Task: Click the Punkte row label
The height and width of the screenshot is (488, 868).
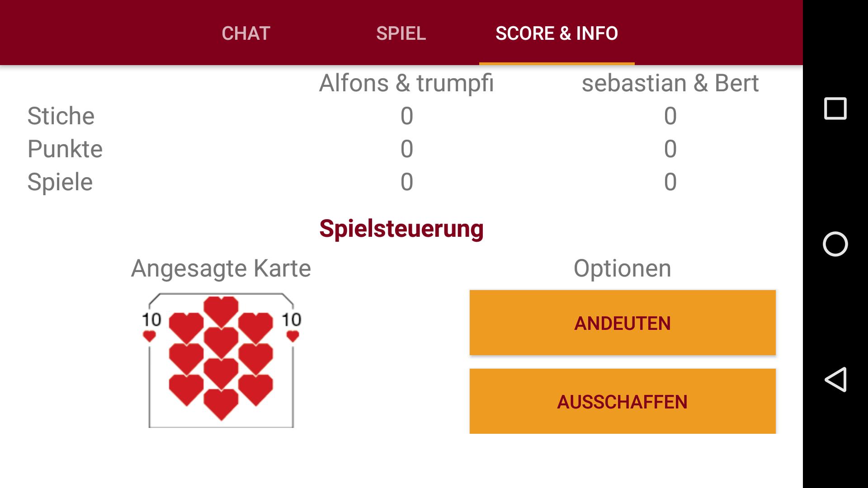Action: (64, 149)
